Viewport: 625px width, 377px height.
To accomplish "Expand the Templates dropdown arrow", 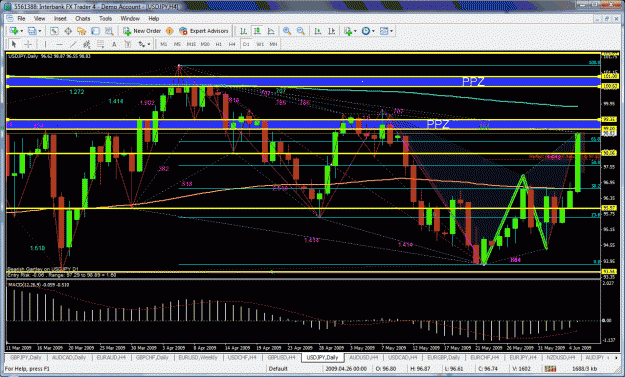I will pos(391,31).
